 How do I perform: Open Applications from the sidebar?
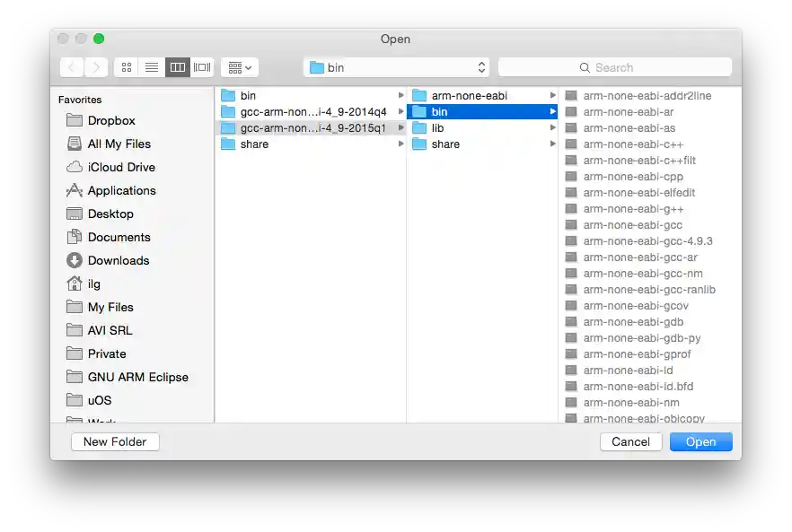point(121,190)
